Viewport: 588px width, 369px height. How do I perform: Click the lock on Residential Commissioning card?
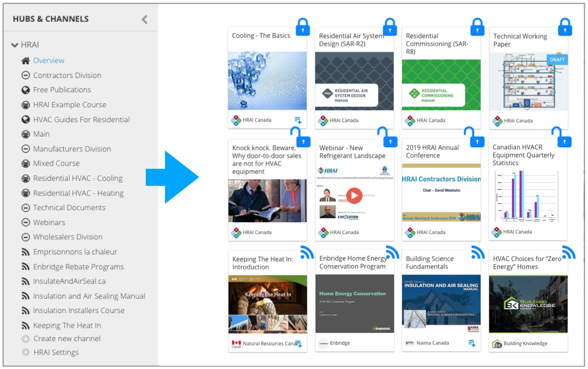click(x=477, y=27)
